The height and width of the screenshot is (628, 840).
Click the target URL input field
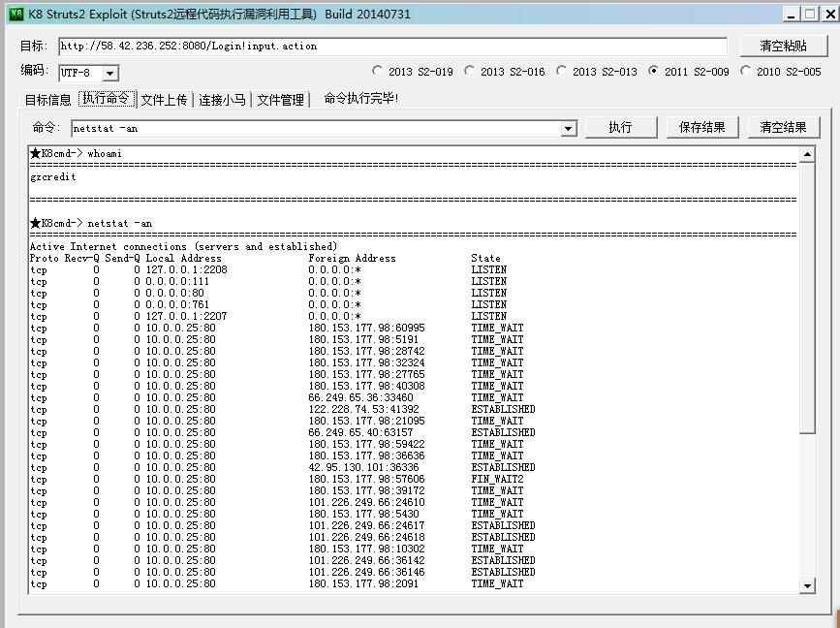[392, 47]
